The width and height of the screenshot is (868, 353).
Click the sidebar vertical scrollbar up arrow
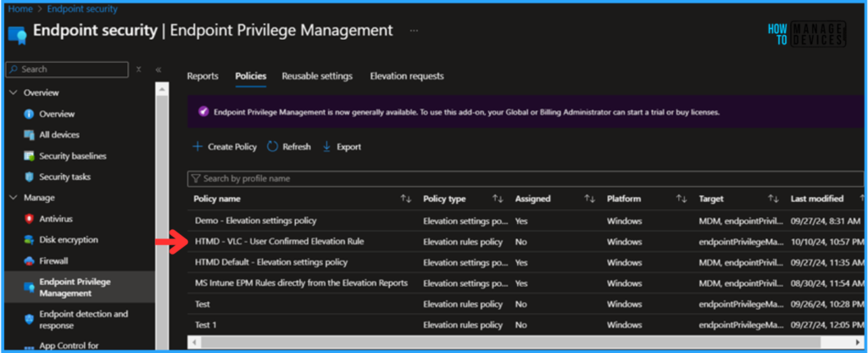162,89
